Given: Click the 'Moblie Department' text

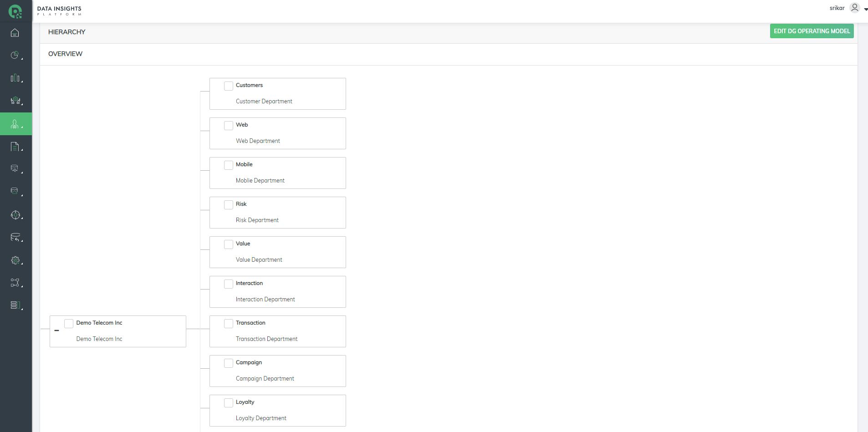Looking at the screenshot, I should point(260,181).
